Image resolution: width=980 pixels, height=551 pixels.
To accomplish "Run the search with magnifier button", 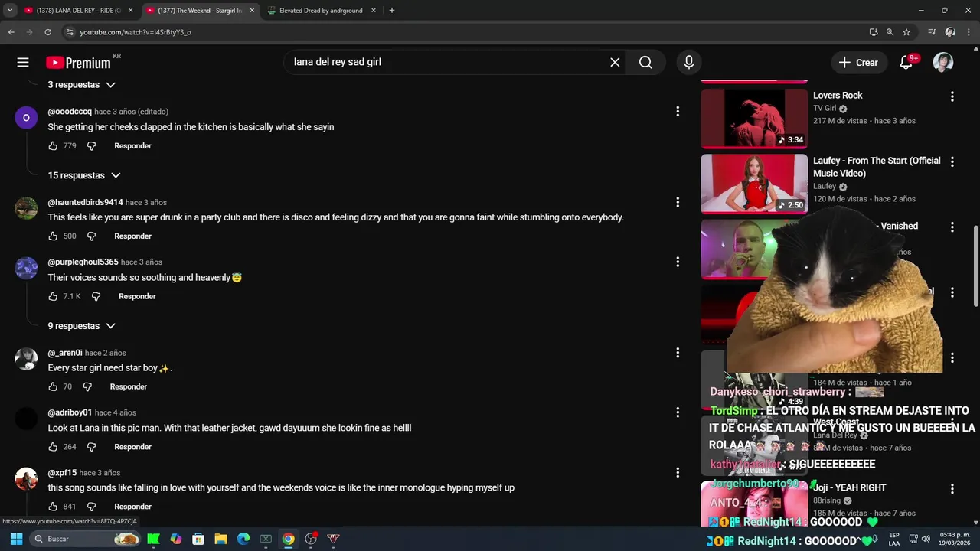I will coord(645,63).
